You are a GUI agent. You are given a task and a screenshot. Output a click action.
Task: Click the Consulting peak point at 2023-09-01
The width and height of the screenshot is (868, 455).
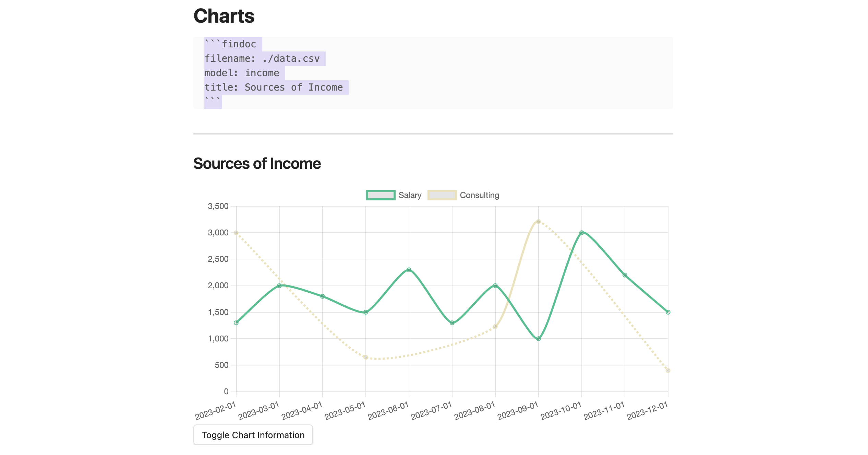[538, 222]
